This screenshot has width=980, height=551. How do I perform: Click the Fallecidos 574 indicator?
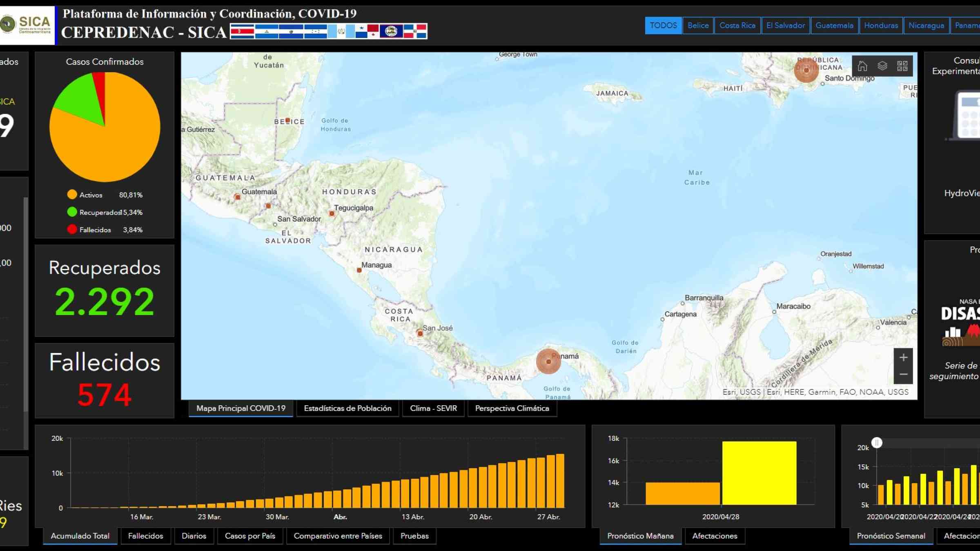coord(105,380)
